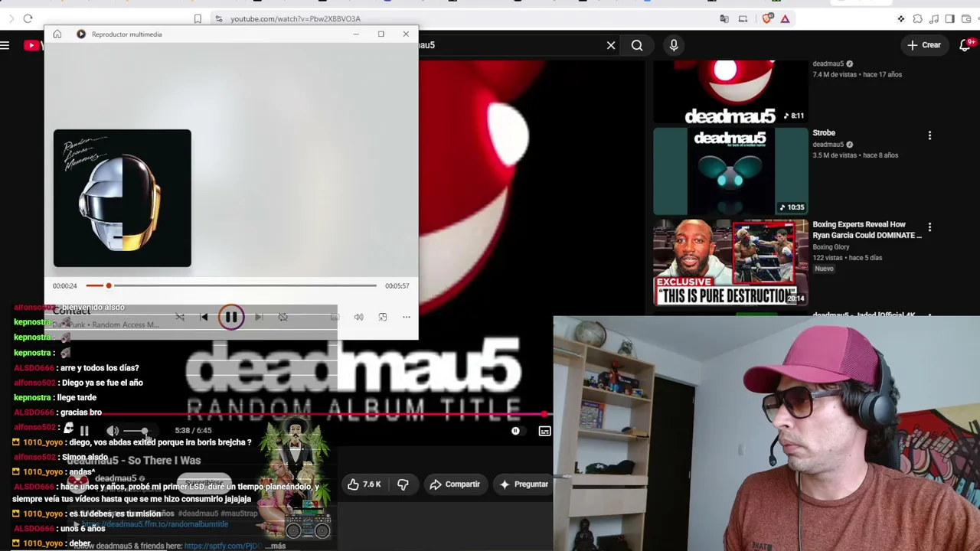Click the YouTube search magnifier button
Screen dimensions: 980x551
(637, 45)
